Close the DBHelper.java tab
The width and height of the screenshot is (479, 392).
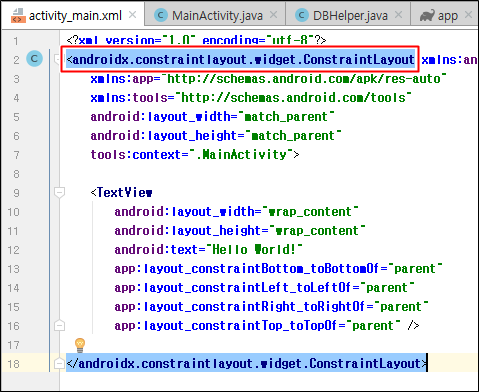pos(398,15)
